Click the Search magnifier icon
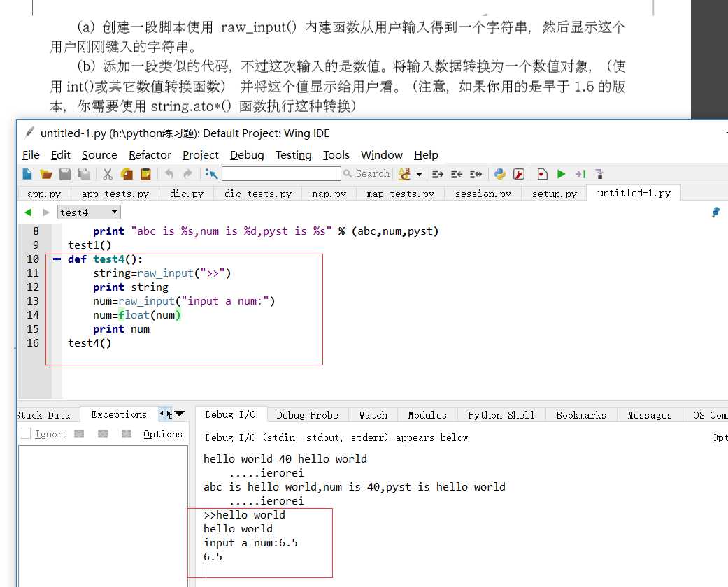 pyautogui.click(x=348, y=173)
